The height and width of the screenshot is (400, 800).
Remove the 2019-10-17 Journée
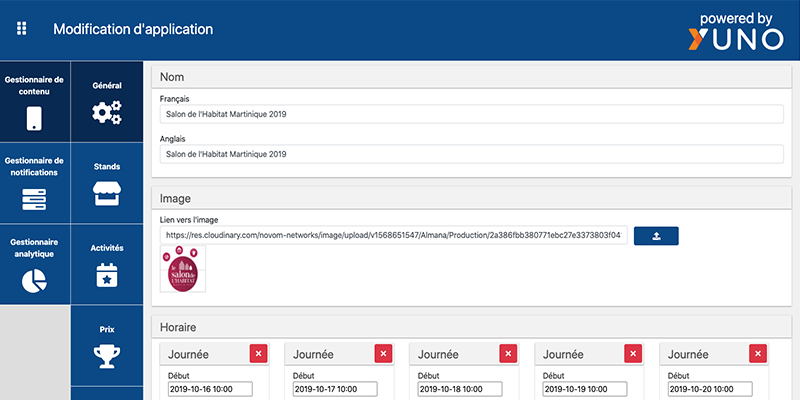tap(383, 354)
